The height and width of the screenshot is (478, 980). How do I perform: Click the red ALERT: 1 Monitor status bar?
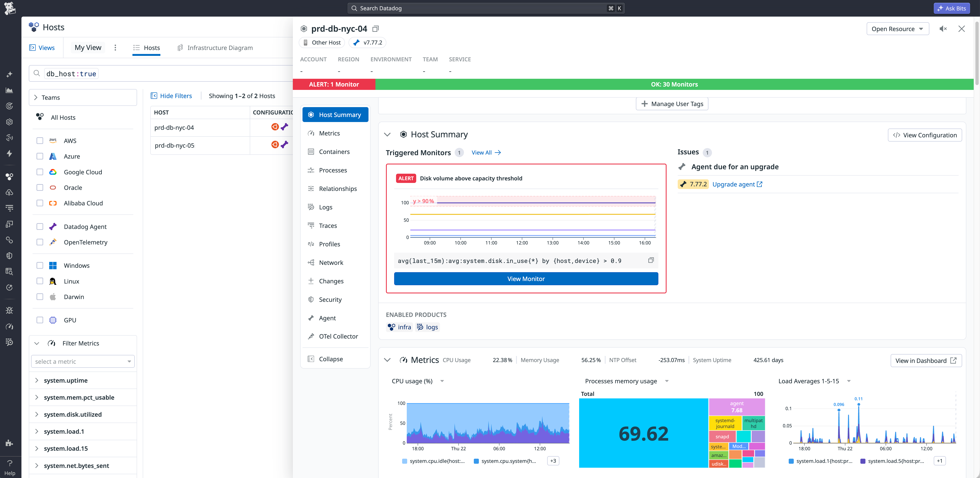click(x=334, y=84)
